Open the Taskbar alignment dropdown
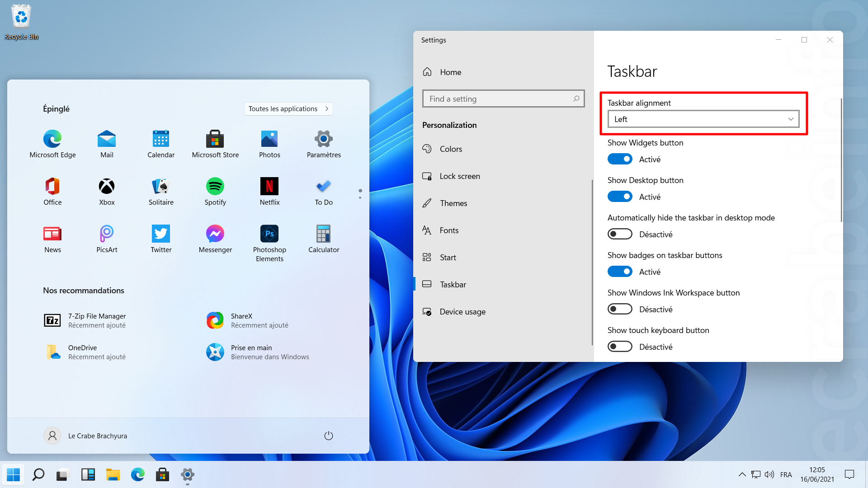Image resolution: width=868 pixels, height=488 pixels. [703, 119]
